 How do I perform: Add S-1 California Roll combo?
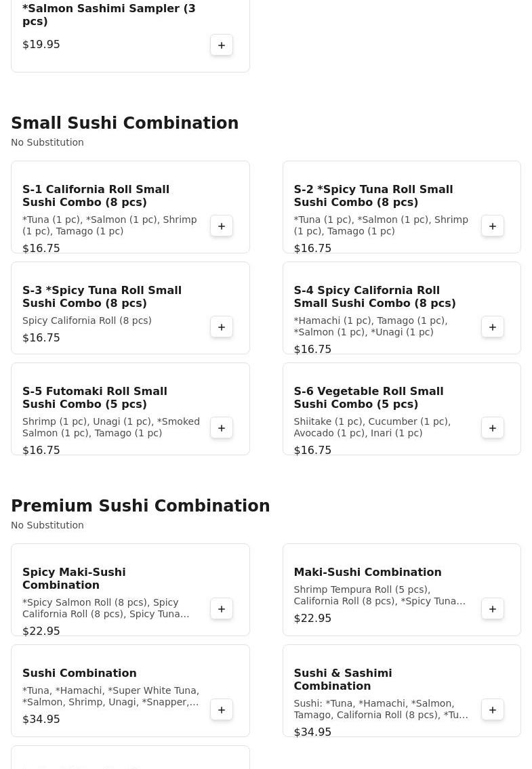[222, 226]
